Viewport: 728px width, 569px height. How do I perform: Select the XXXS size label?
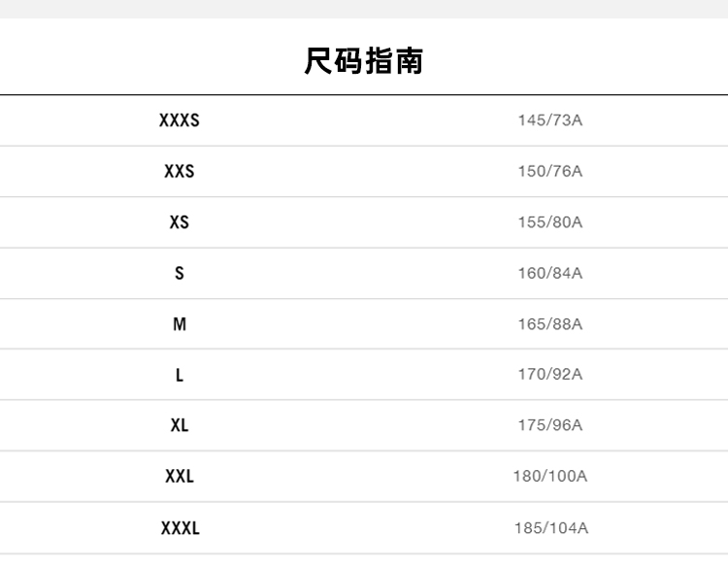click(180, 120)
